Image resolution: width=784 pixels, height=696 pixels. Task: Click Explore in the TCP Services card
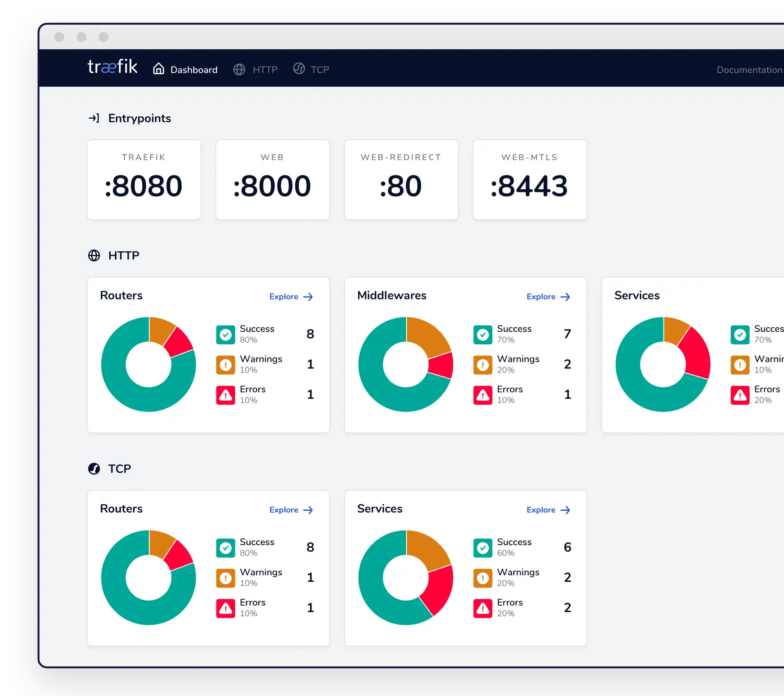[548, 510]
